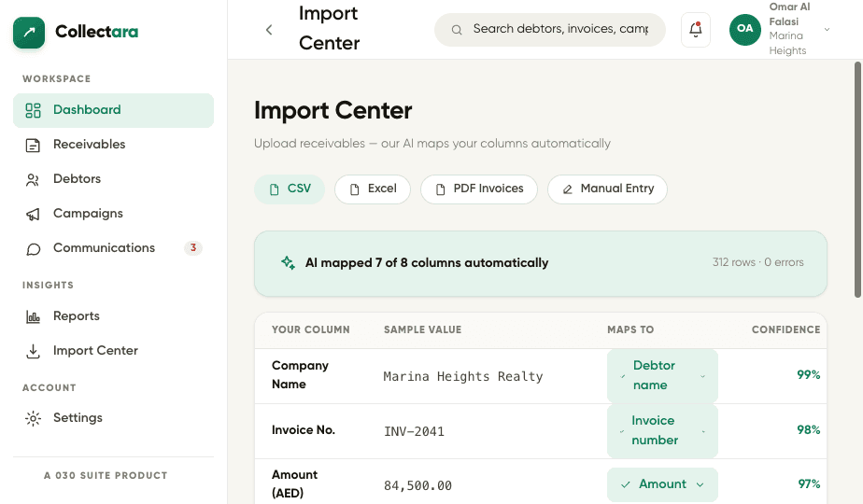Screen dimensions: 863x504
Task: Click the Omar Al Falasi user name
Action: (x=789, y=14)
